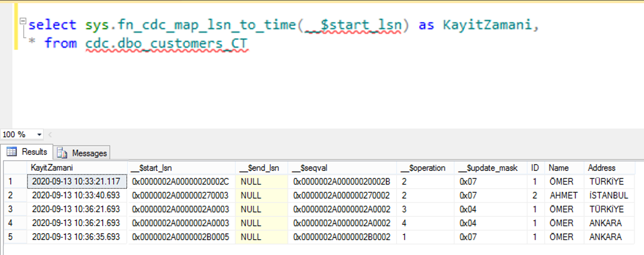Select the __$operation column header
644x255 pixels.
[425, 168]
